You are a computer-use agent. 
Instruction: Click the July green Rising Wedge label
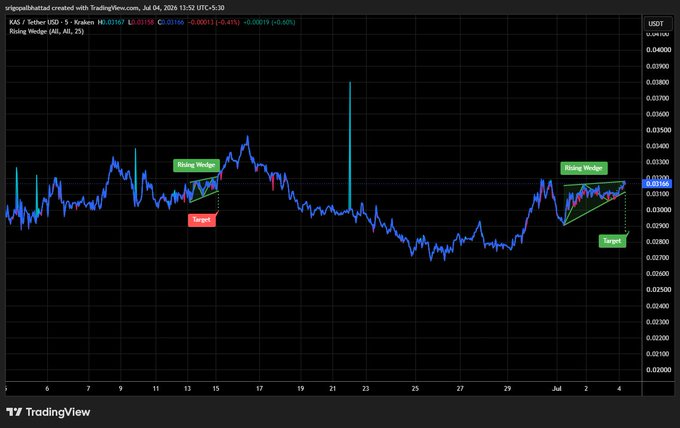(x=584, y=168)
